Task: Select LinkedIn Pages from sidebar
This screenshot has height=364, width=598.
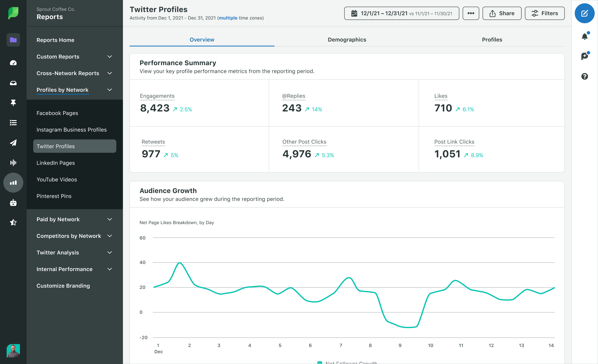Action: [x=56, y=163]
